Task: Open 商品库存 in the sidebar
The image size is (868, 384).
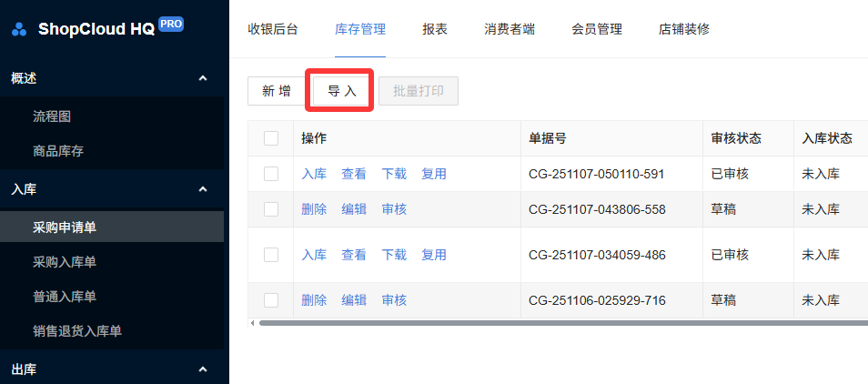Action: click(x=58, y=151)
